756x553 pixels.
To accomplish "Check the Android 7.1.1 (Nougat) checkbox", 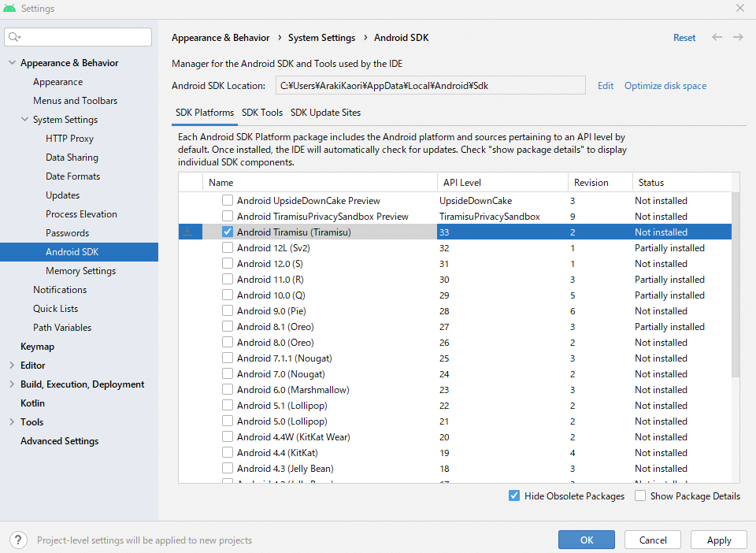I will (228, 358).
